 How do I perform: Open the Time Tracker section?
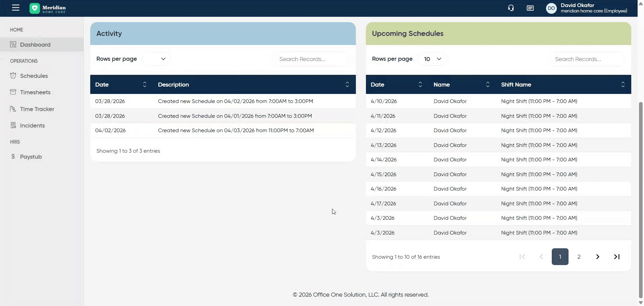[x=37, y=109]
